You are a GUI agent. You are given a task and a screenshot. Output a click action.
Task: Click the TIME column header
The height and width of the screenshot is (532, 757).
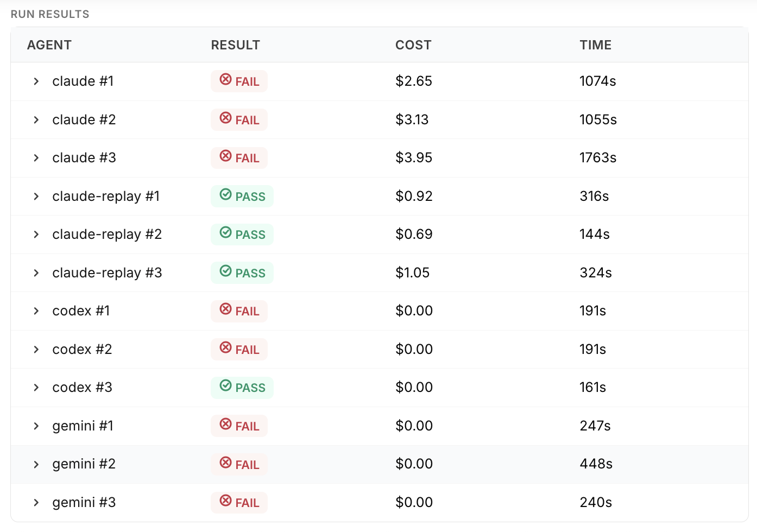tap(595, 45)
